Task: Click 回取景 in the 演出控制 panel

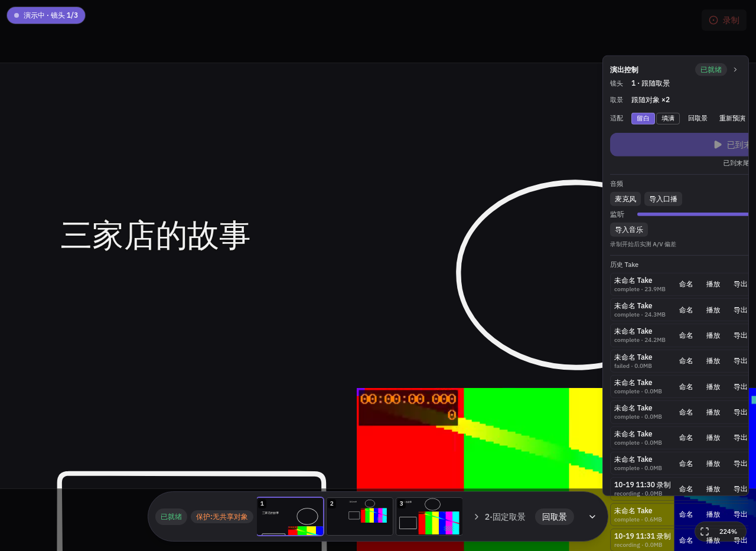Action: click(698, 119)
